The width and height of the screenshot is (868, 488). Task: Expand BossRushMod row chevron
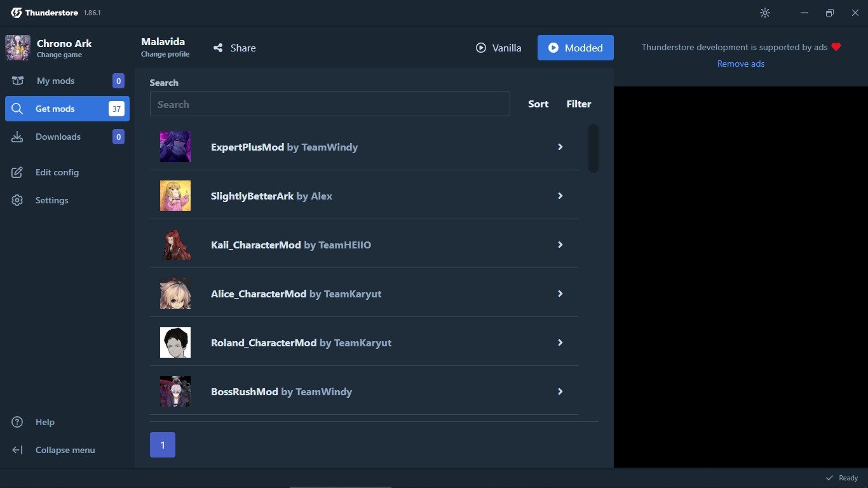[x=560, y=391]
